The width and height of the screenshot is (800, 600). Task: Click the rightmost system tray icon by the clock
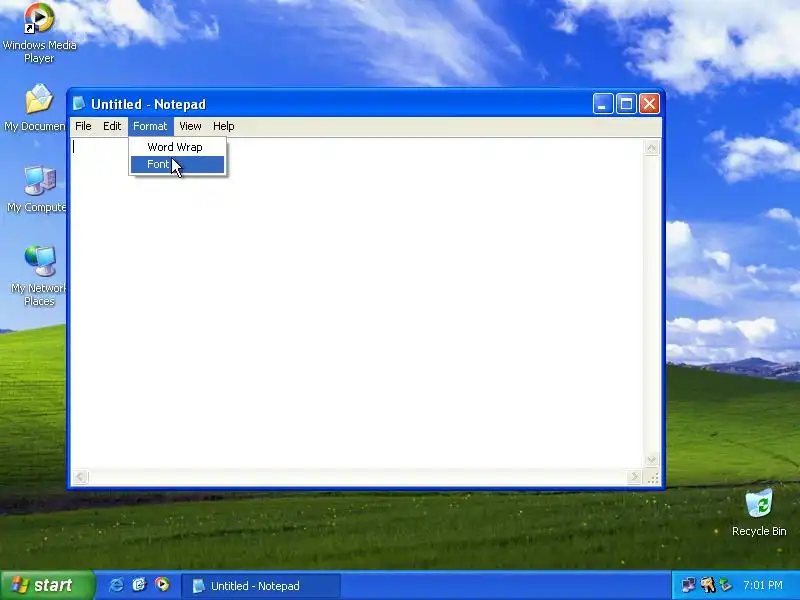click(x=725, y=585)
